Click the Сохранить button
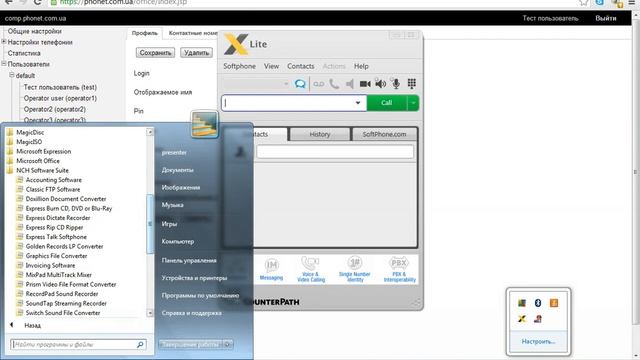Screen dimensions: 640x360 (155, 53)
